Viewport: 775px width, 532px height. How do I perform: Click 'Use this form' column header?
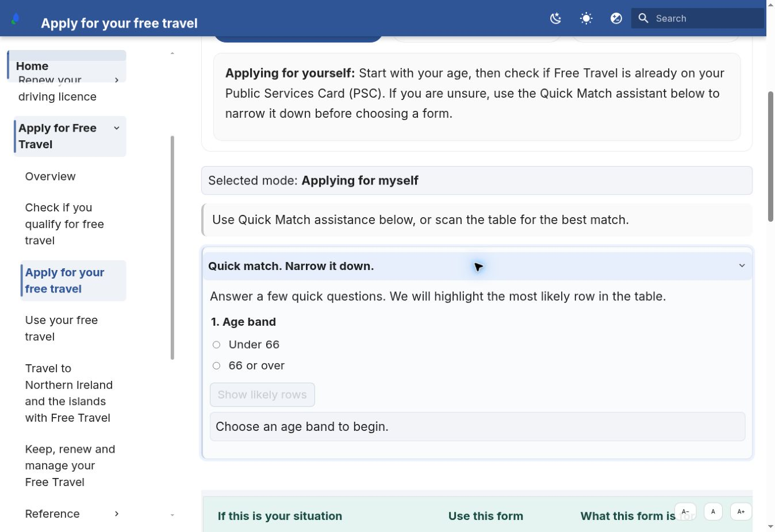point(486,516)
